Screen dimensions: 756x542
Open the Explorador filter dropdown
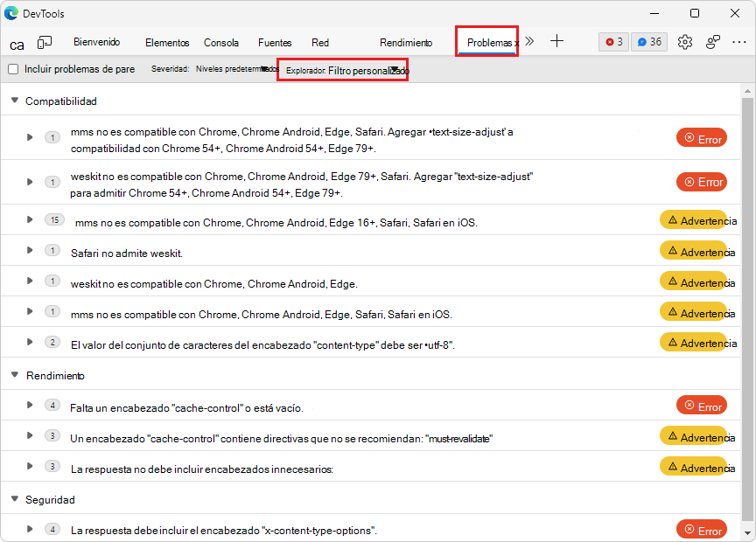coord(342,69)
